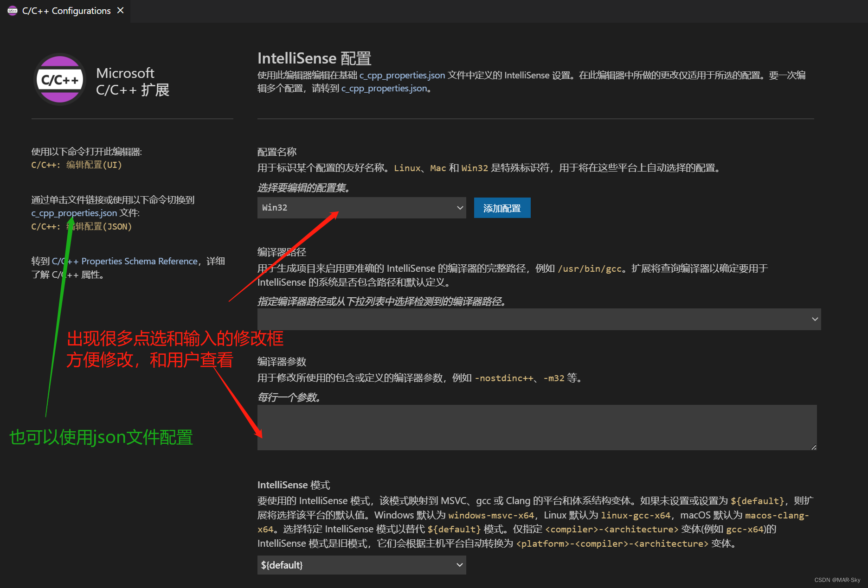This screenshot has height=588, width=868.
Task: Open the Win32 configuration name dropdown
Action: [x=361, y=208]
